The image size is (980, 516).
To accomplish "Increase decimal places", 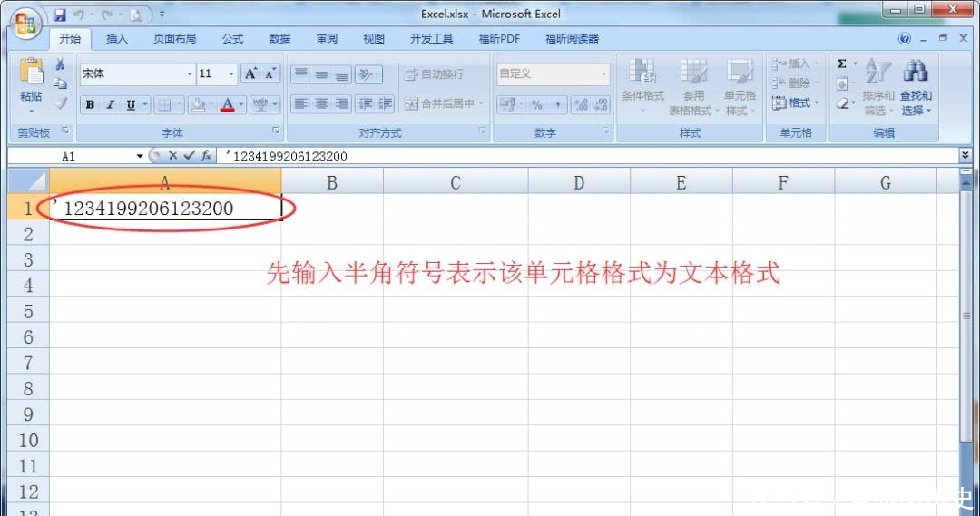I will [x=582, y=104].
